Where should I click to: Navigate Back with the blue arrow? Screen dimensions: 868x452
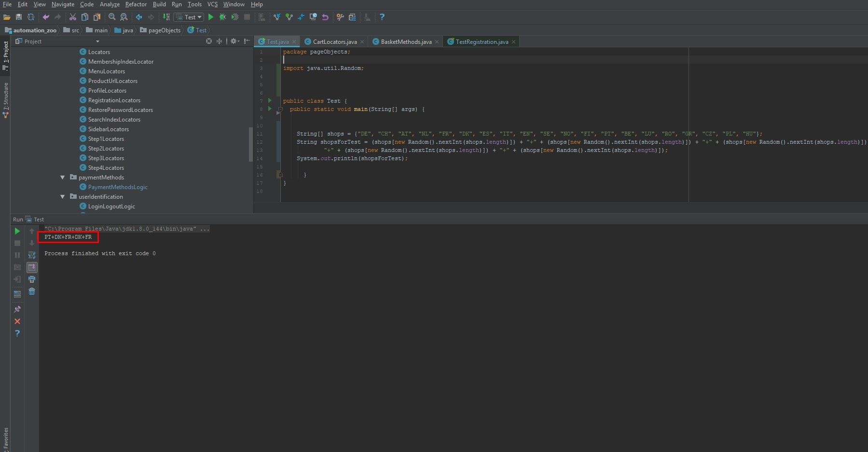[139, 17]
